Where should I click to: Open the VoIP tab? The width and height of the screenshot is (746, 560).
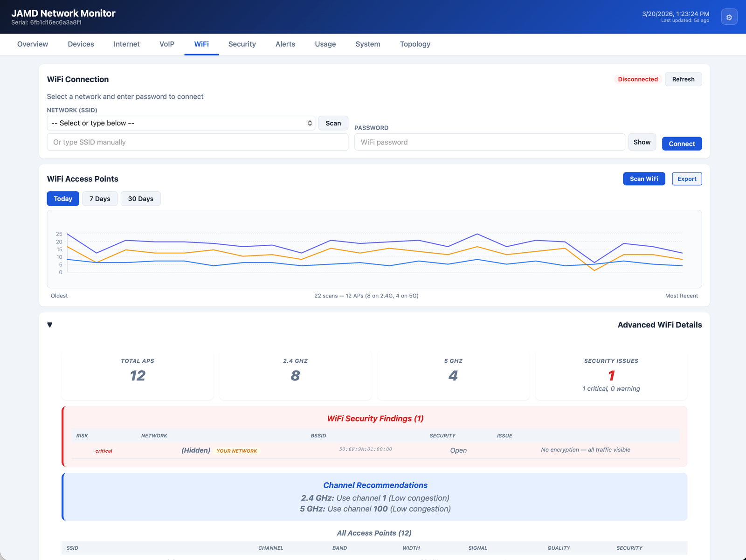point(167,44)
